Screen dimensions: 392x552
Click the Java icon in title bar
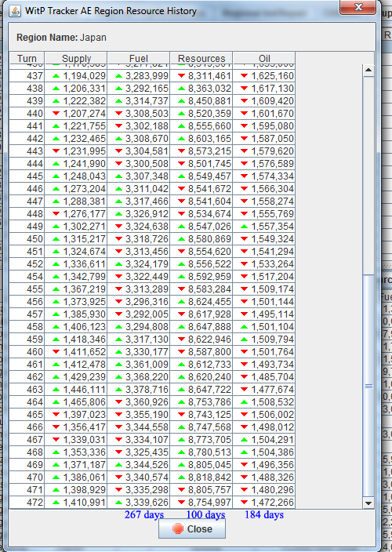(x=15, y=11)
